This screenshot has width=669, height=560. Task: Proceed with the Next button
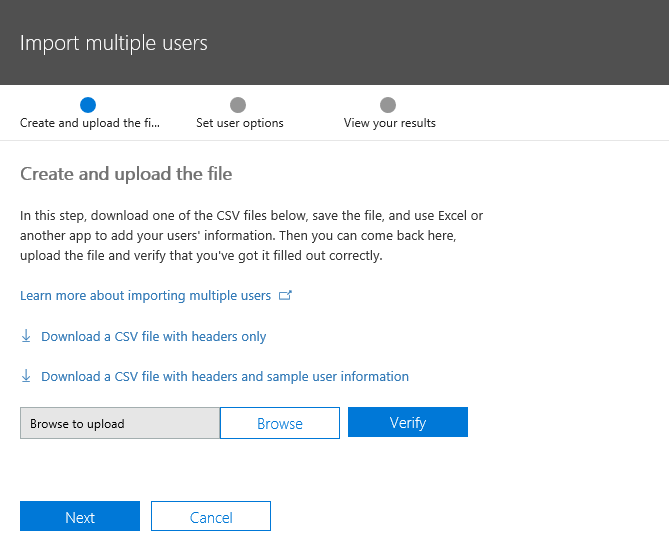tap(80, 516)
